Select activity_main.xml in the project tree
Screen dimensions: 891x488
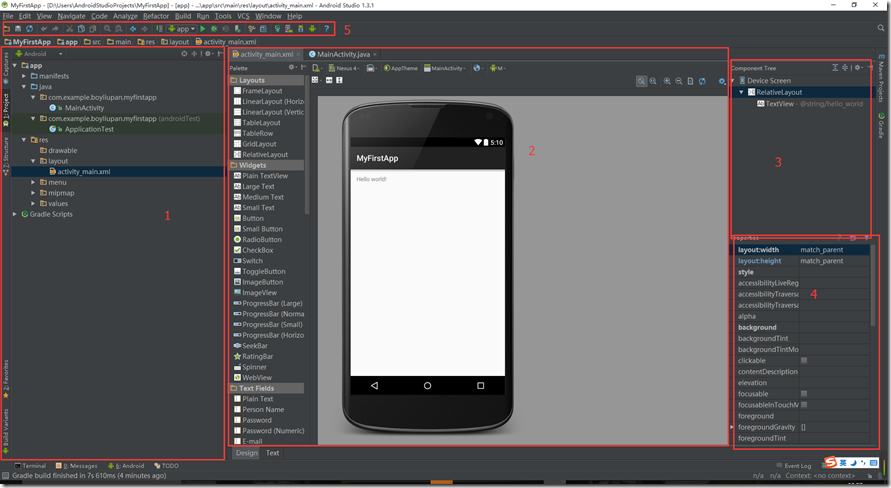point(84,172)
